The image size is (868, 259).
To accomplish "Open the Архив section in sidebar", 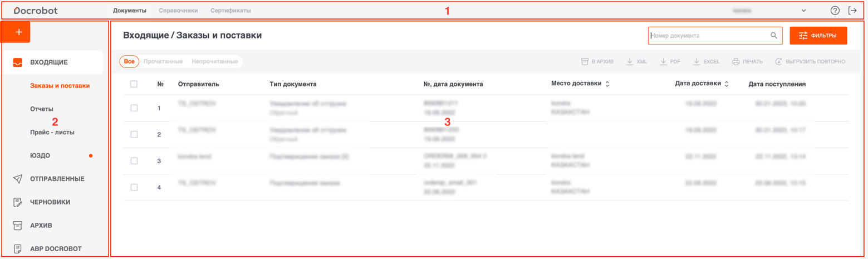I will coord(41,226).
